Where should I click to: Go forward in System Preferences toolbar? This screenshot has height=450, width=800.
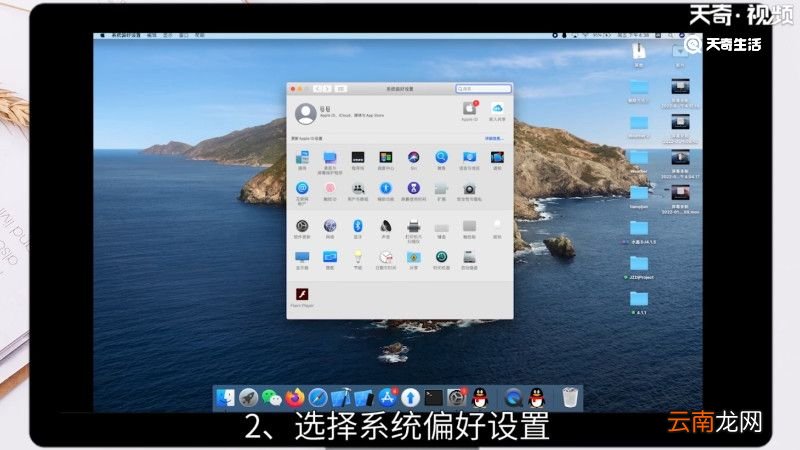click(327, 89)
